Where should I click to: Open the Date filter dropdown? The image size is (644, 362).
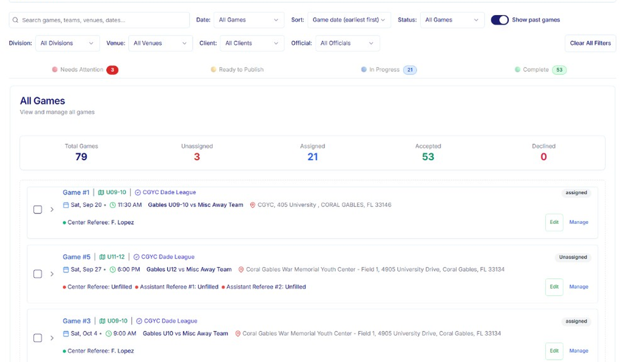click(249, 20)
